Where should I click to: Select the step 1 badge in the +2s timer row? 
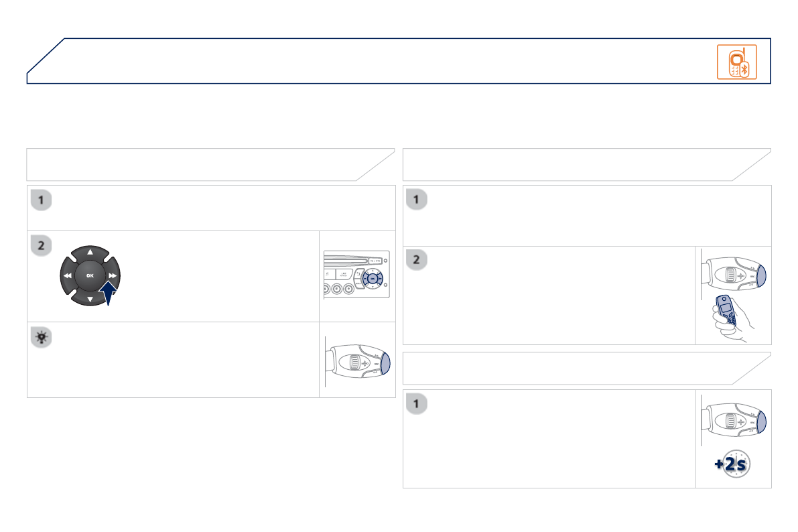[x=417, y=404]
